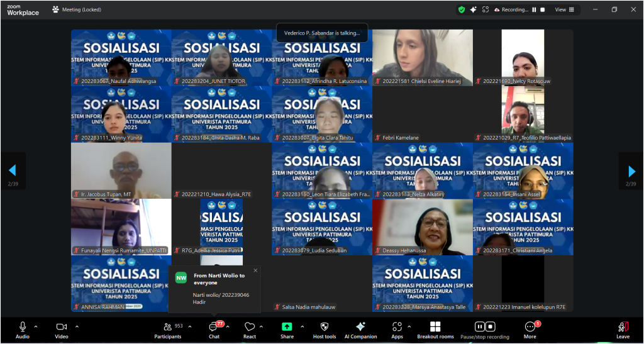Screen dimensions: 644x344
Task: Expand share options arrow next to Share
Action: click(302, 326)
